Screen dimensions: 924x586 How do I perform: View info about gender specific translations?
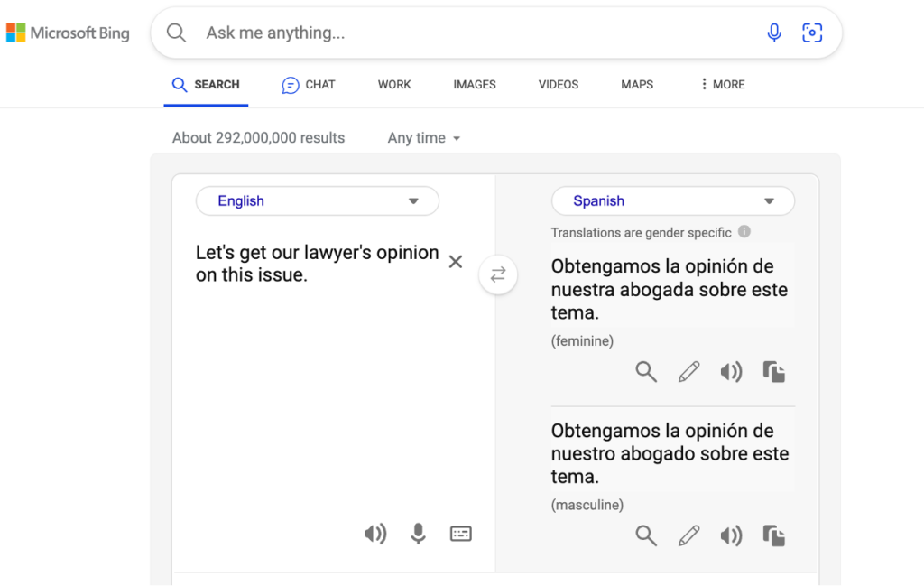[744, 232]
